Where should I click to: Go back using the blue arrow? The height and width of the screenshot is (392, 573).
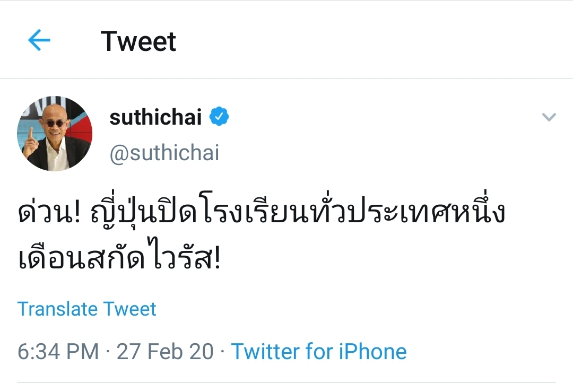39,40
